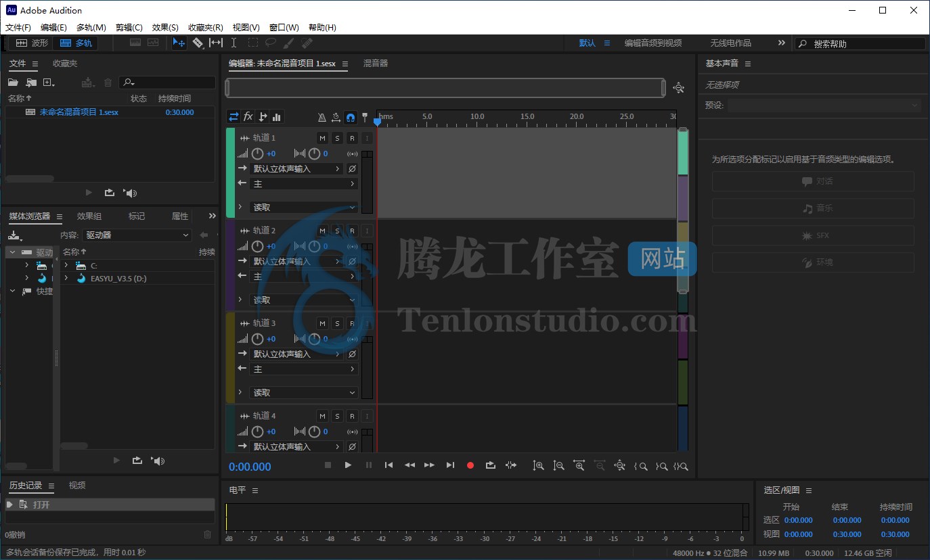Open the Levels (电平) panel menu icon
The image size is (930, 560).
[255, 490]
